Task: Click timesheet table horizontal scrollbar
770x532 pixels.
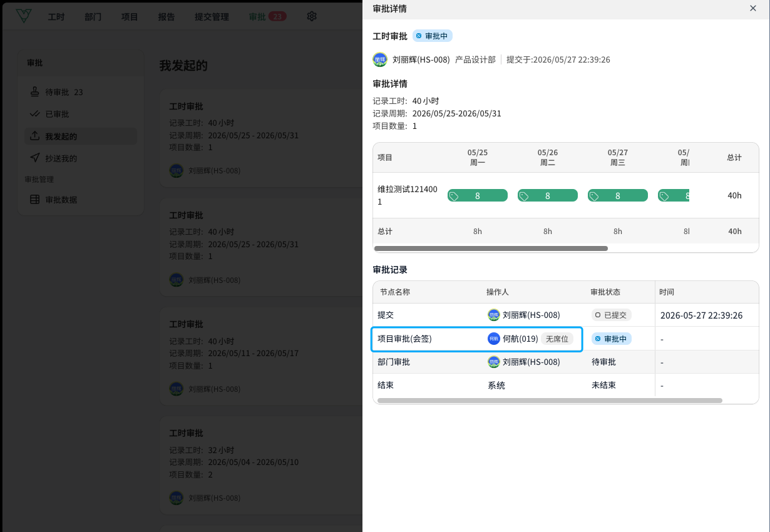Action: pyautogui.click(x=491, y=248)
